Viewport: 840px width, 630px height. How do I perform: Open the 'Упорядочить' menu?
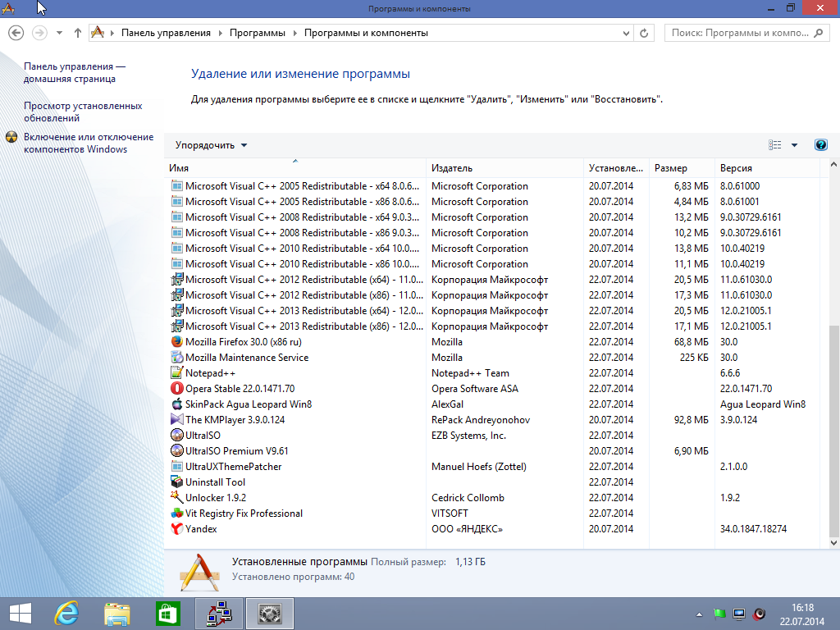coord(211,145)
